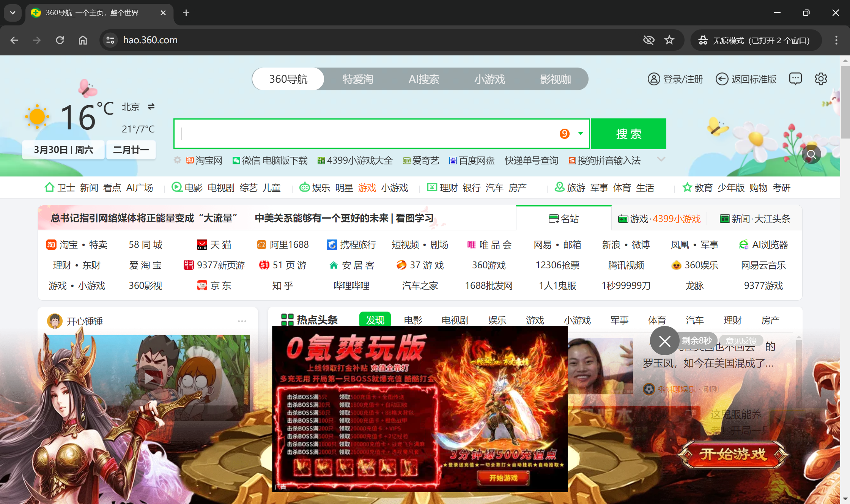Viewport: 850px width, 504px height.
Task: Reload the hao.360.com page
Action: [x=60, y=40]
